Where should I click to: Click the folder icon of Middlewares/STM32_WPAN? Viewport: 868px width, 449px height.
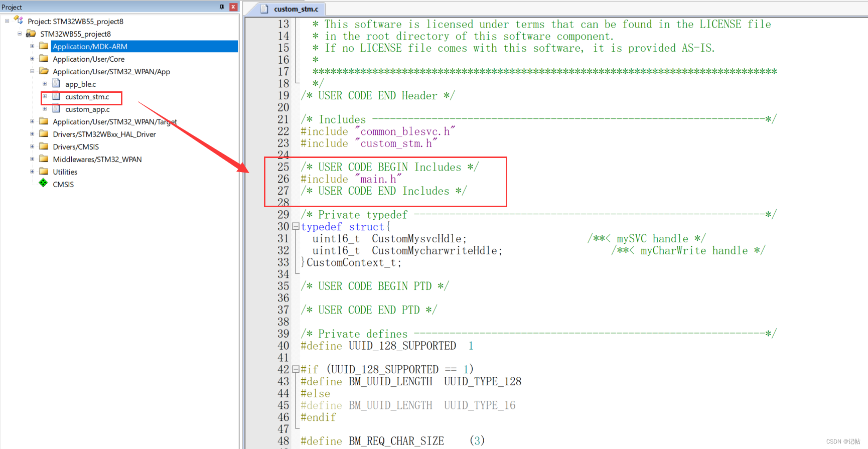coord(44,159)
